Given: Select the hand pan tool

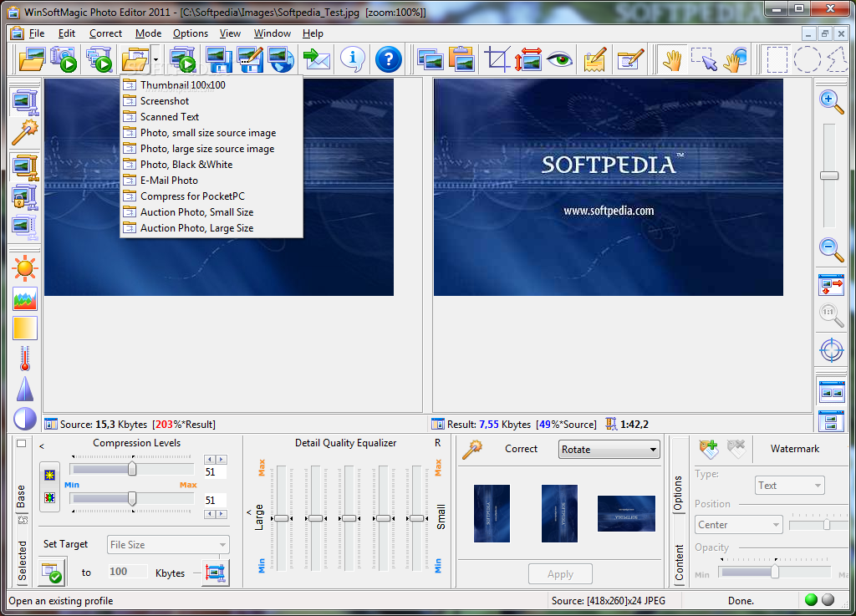Looking at the screenshot, I should coord(672,59).
